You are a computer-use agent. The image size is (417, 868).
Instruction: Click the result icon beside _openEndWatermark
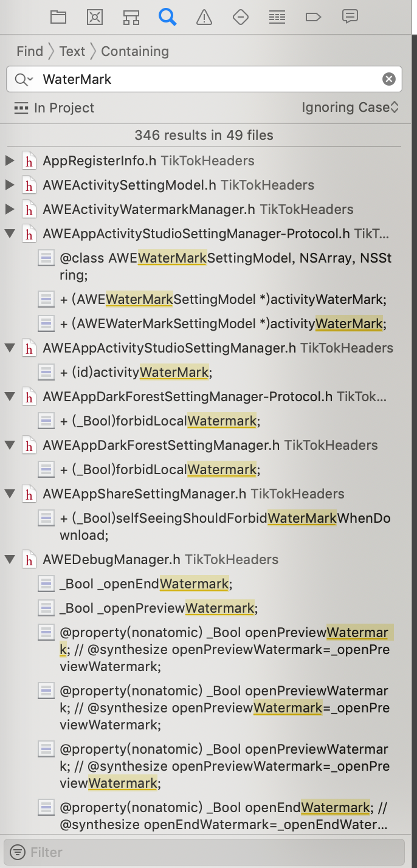pyautogui.click(x=46, y=584)
